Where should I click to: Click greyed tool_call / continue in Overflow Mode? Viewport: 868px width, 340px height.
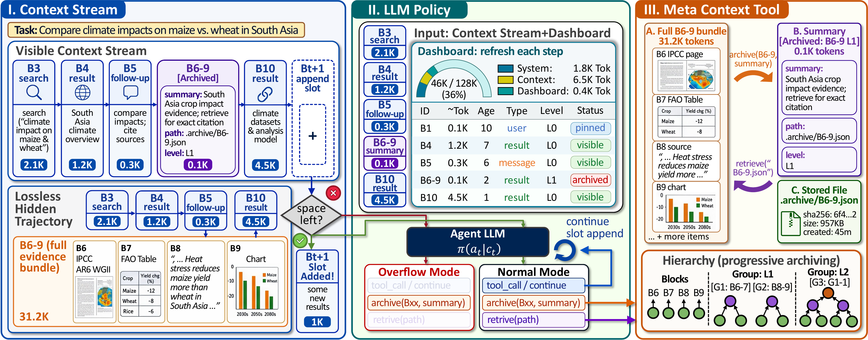click(x=419, y=285)
